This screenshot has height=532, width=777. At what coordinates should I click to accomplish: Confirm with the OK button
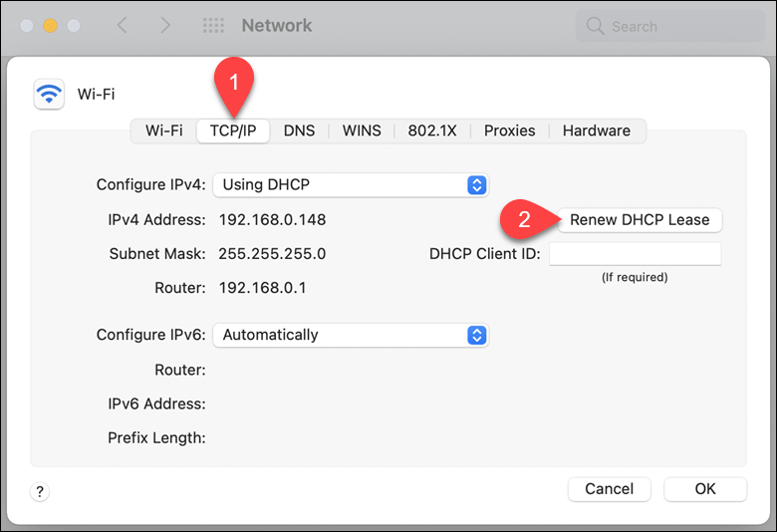tap(705, 489)
